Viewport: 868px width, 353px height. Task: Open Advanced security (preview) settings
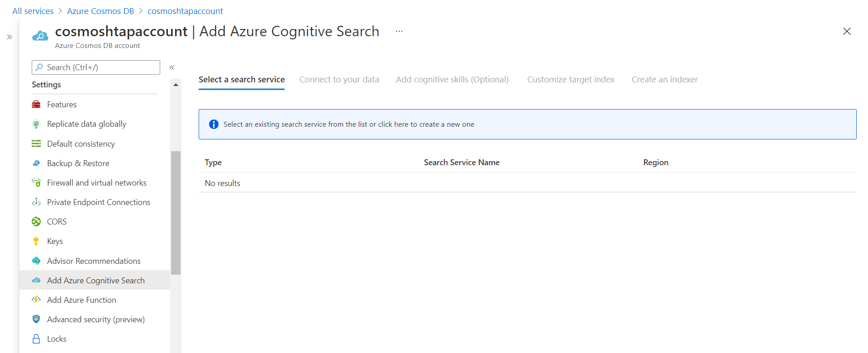pos(95,320)
